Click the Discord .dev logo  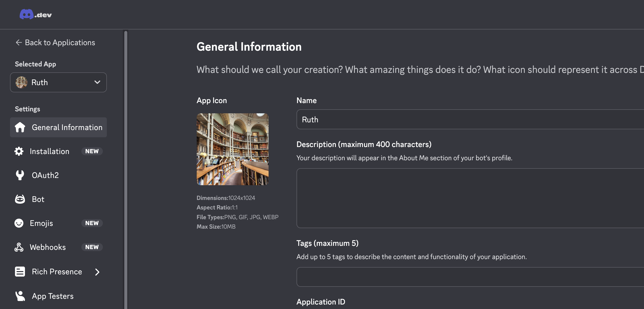pos(35,14)
